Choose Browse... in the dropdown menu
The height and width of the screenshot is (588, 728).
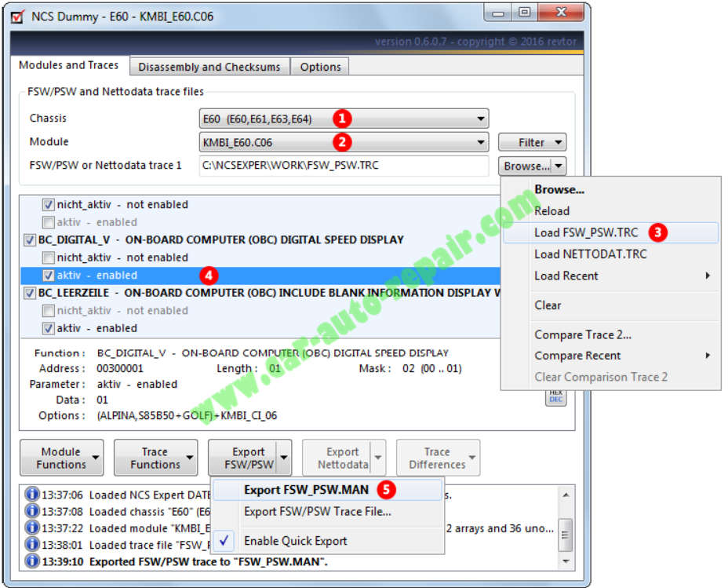click(x=610, y=189)
